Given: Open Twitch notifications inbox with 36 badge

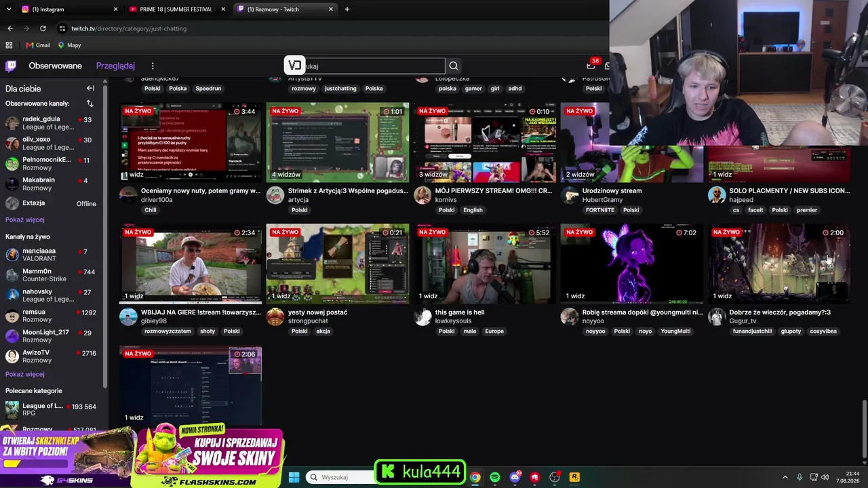Looking at the screenshot, I should (x=591, y=65).
